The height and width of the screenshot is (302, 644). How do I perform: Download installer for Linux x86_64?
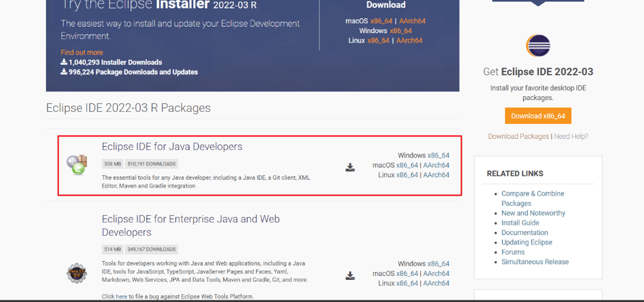pyautogui.click(x=378, y=40)
